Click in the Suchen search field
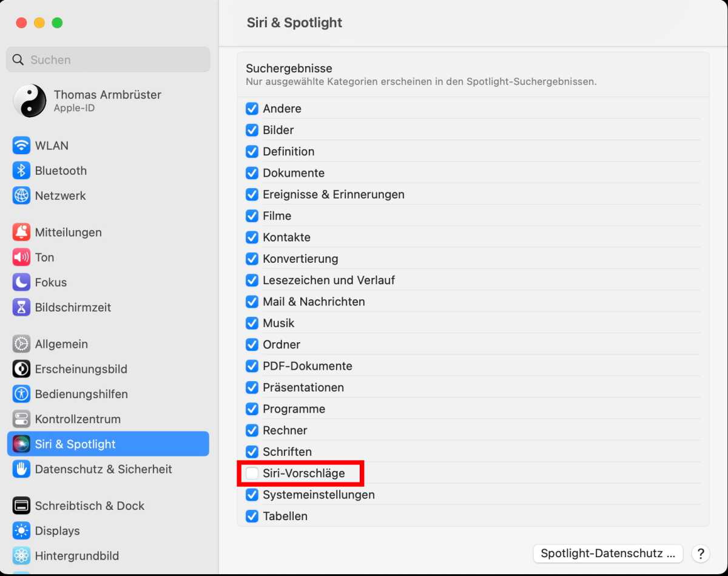This screenshot has width=728, height=576. pos(108,59)
